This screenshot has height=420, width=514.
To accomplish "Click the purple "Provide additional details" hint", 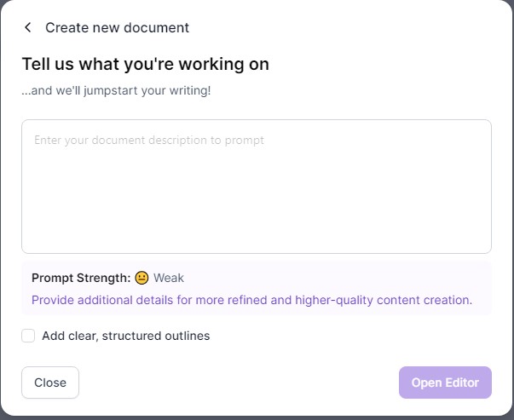I will (251, 300).
